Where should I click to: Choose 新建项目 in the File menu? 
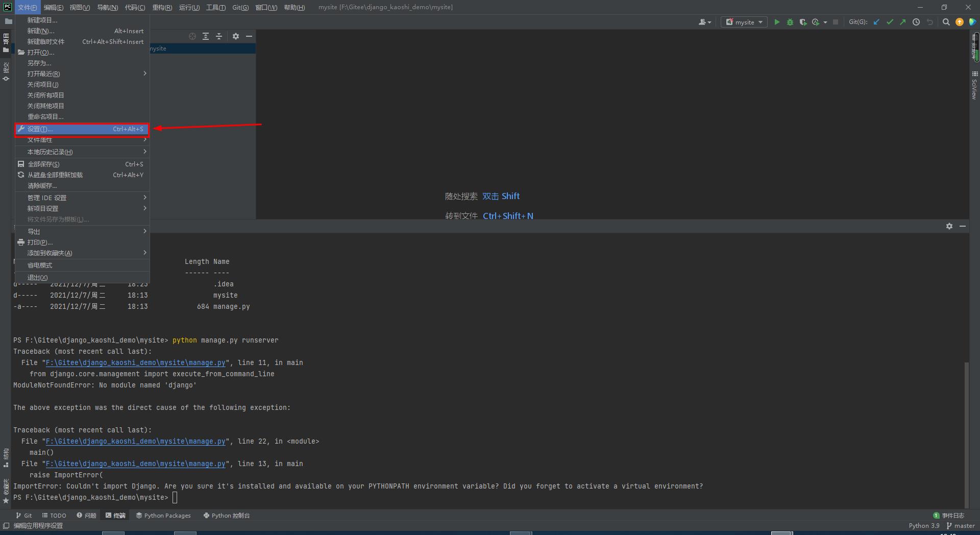82,20
